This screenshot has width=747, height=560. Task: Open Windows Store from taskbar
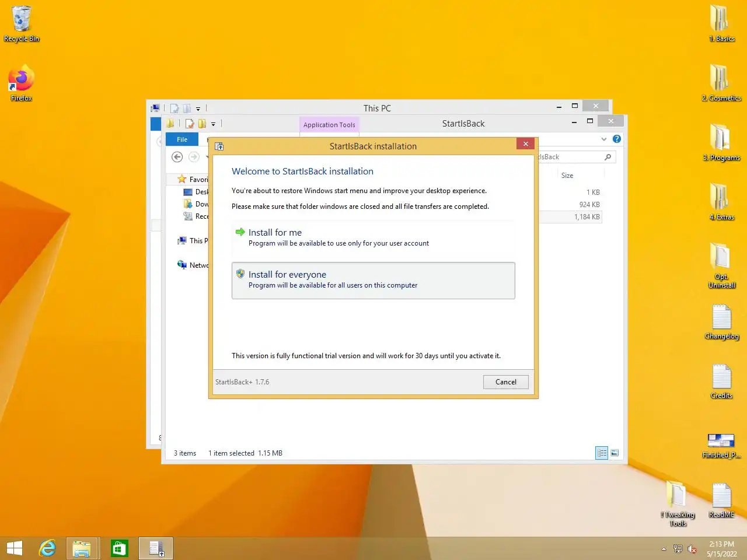pyautogui.click(x=119, y=548)
